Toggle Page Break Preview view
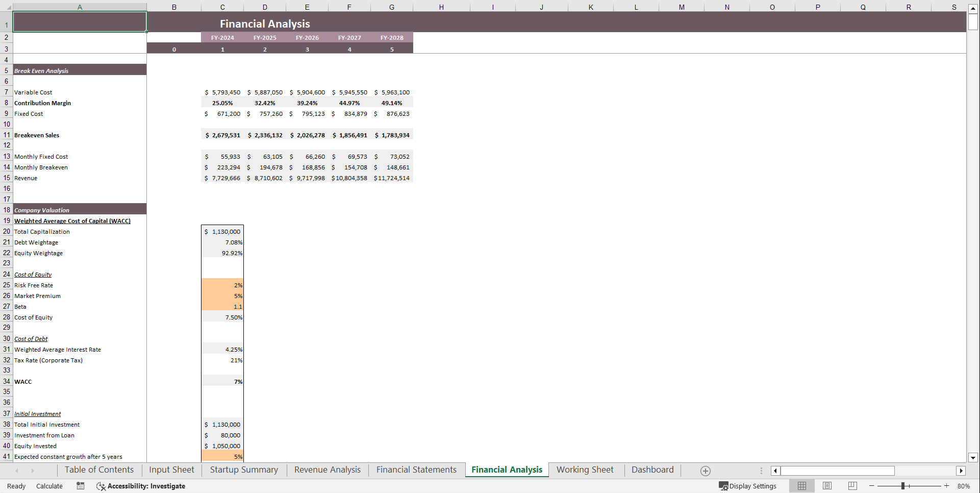This screenshot has width=980, height=493. coord(852,486)
